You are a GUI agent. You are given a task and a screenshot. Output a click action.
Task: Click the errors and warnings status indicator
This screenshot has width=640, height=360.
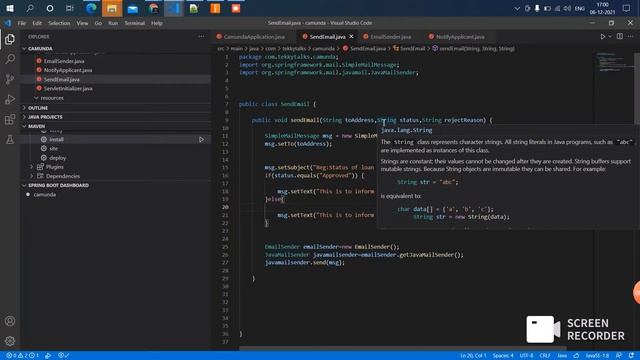pyautogui.click(x=22, y=356)
